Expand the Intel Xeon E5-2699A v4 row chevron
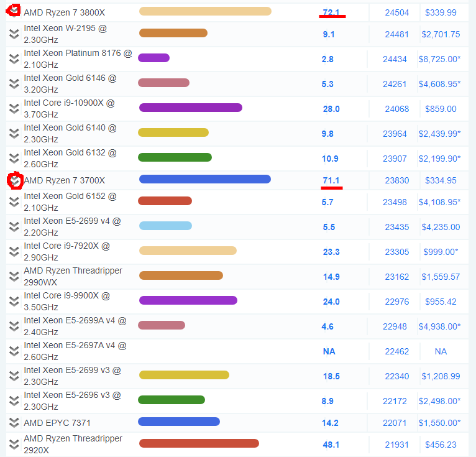Image resolution: width=476 pixels, height=457 pixels. click(x=14, y=326)
